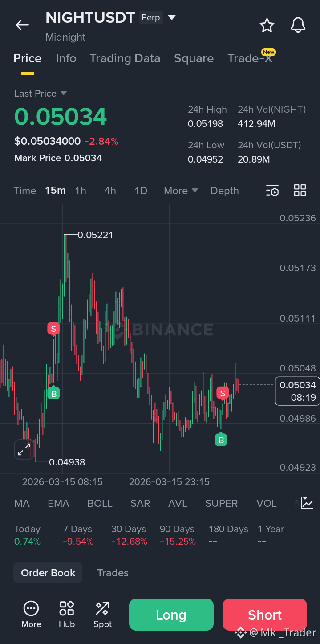Toggle the EMA indicator
The width and height of the screenshot is (320, 644).
tap(58, 503)
